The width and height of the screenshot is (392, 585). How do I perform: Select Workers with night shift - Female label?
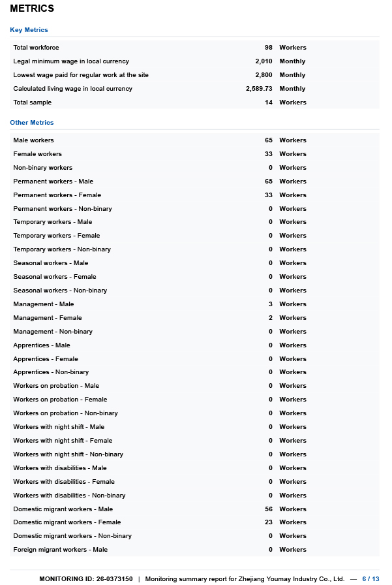[x=63, y=441]
